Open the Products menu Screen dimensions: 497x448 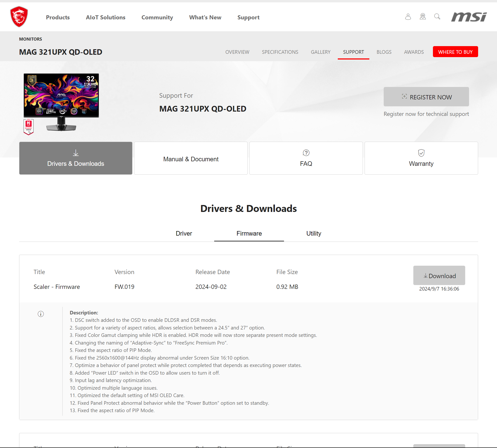(58, 17)
